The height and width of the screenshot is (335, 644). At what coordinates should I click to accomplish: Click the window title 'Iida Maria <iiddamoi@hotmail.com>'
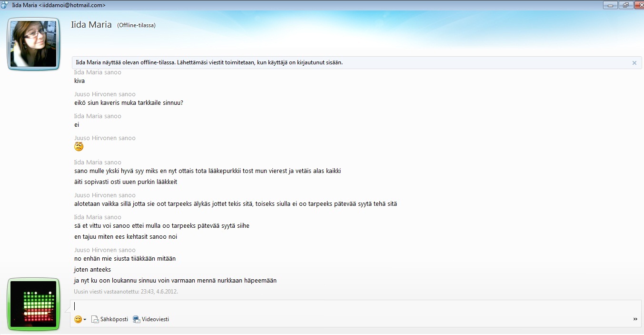[x=59, y=5]
